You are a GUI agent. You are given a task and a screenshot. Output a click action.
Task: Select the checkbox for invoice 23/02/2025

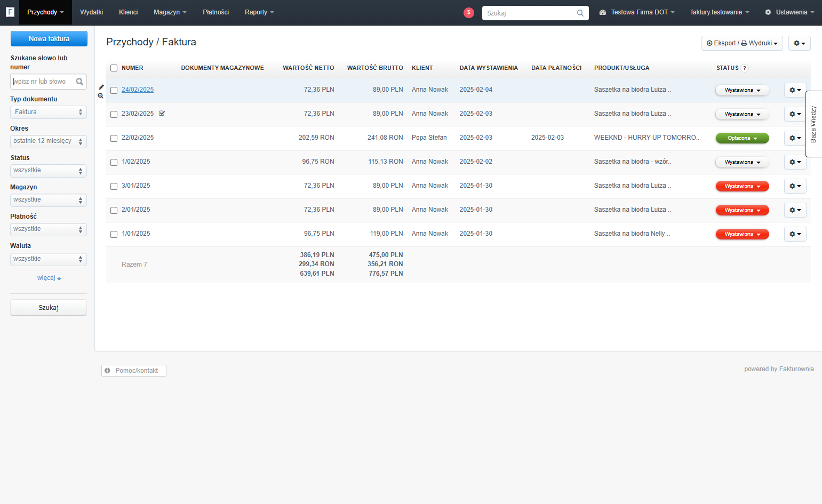114,114
